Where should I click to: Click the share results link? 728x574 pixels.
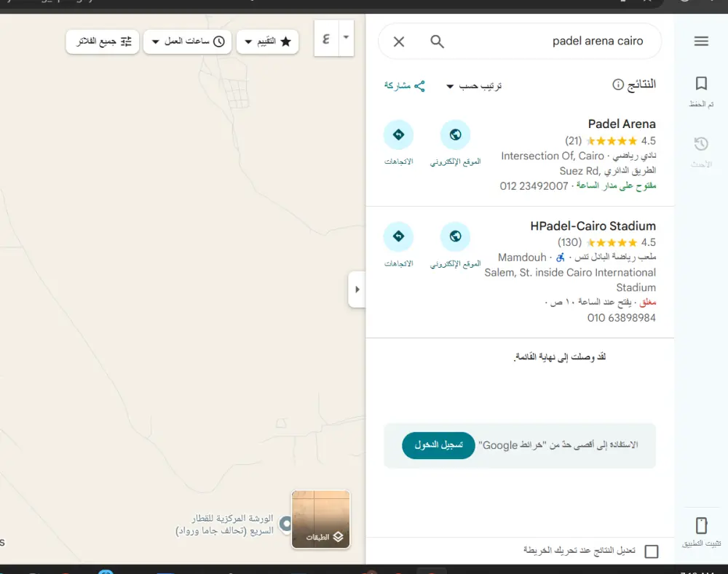(x=404, y=86)
